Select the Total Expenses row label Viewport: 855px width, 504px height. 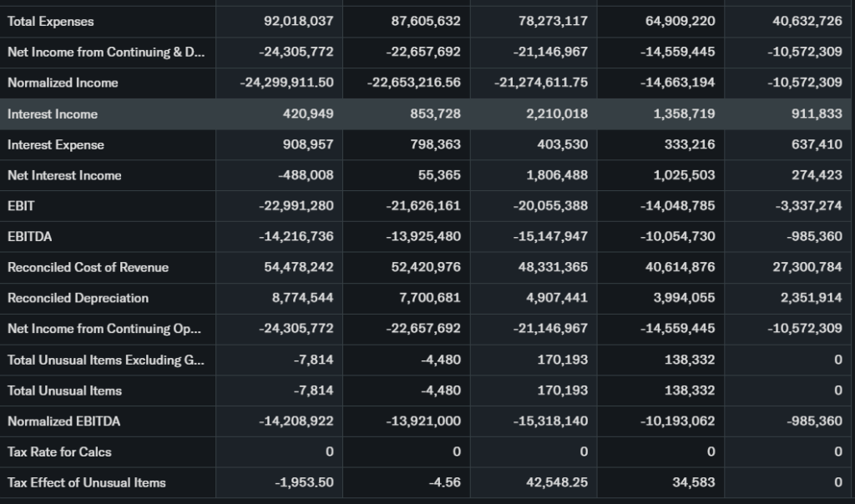pyautogui.click(x=51, y=22)
